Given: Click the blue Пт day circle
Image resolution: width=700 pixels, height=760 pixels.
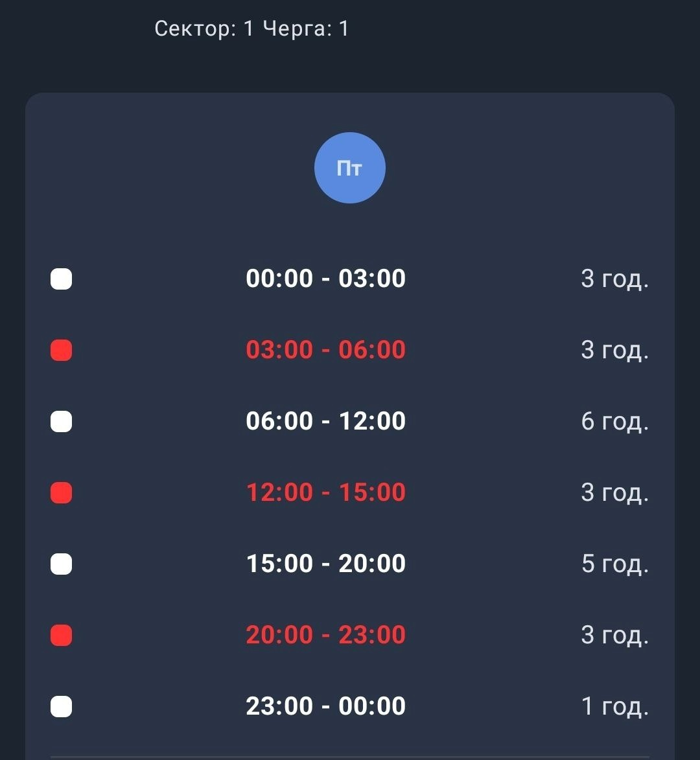Looking at the screenshot, I should 349,168.
